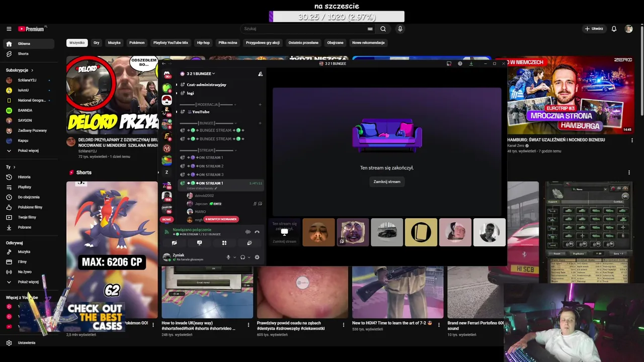Select the Hip-hop filter chip
Image resolution: width=644 pixels, height=362 pixels.
click(x=203, y=43)
